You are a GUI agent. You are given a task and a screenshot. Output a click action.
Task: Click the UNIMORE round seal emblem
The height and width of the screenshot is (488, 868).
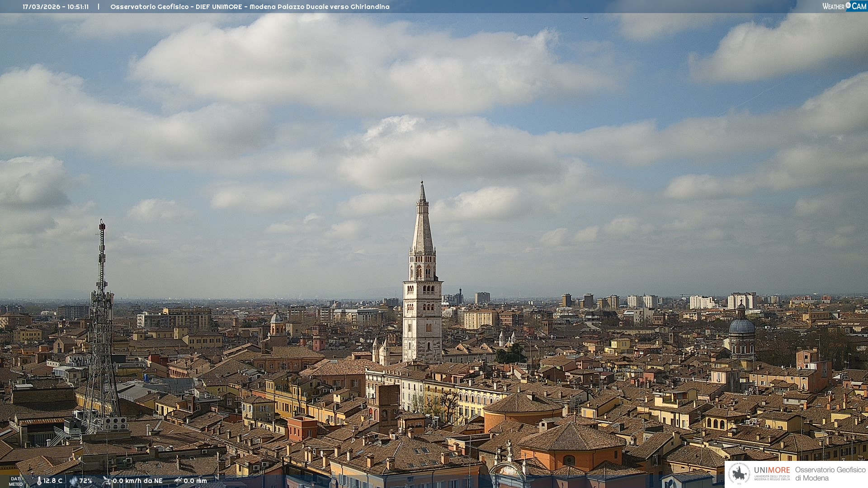pos(740,474)
